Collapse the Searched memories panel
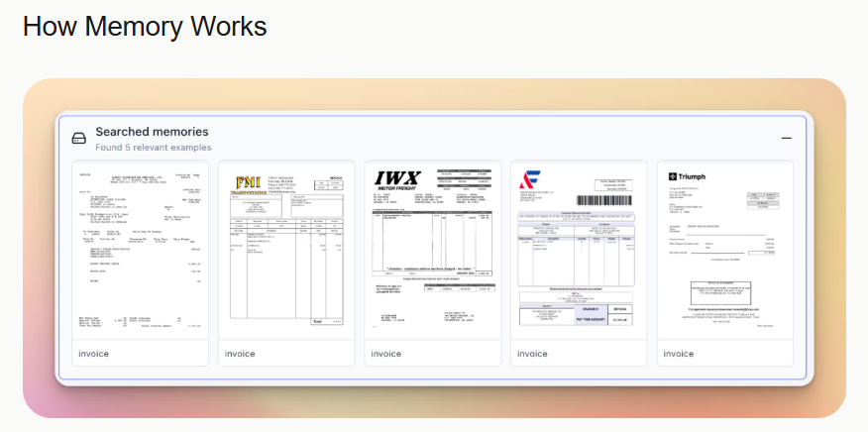 pyautogui.click(x=786, y=139)
